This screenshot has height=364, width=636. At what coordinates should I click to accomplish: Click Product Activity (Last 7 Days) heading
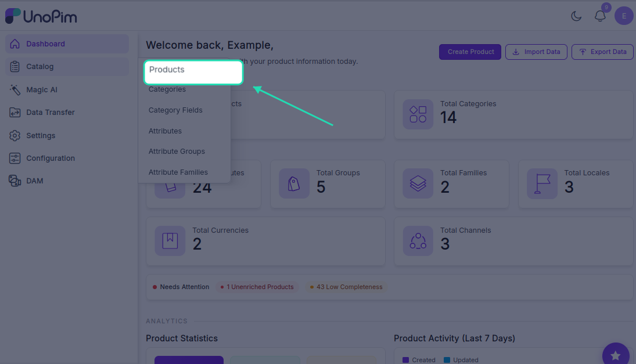click(x=454, y=338)
